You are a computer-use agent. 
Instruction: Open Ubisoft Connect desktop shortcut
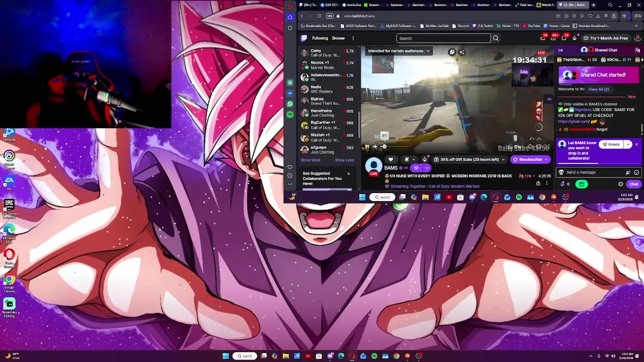pos(9,159)
